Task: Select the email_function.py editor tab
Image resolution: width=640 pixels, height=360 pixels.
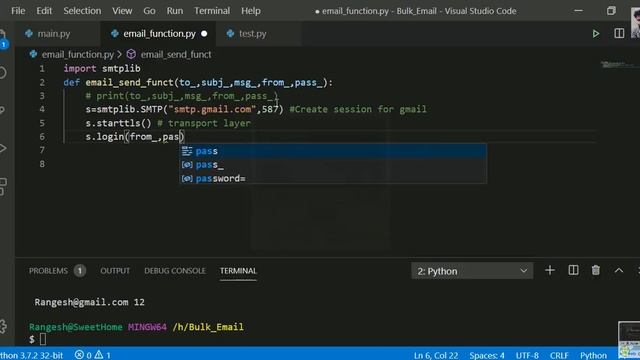Action: coord(159,34)
